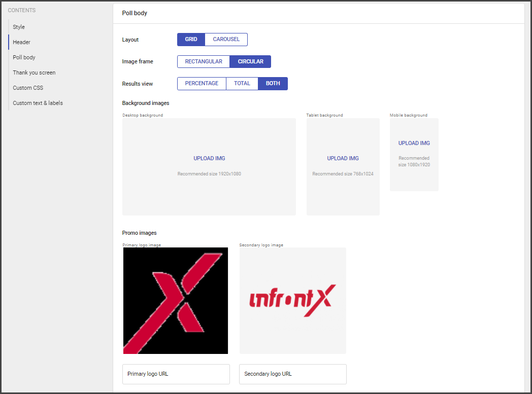Viewport: 532px width, 394px height.
Task: Click the 'Recommended size 1080x1920' text
Action: click(414, 161)
